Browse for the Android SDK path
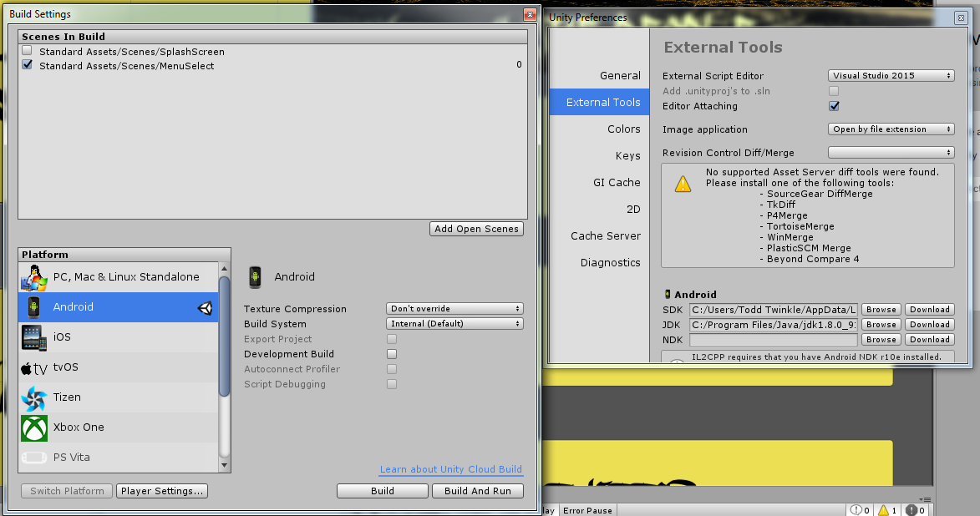This screenshot has height=516, width=980. click(881, 310)
